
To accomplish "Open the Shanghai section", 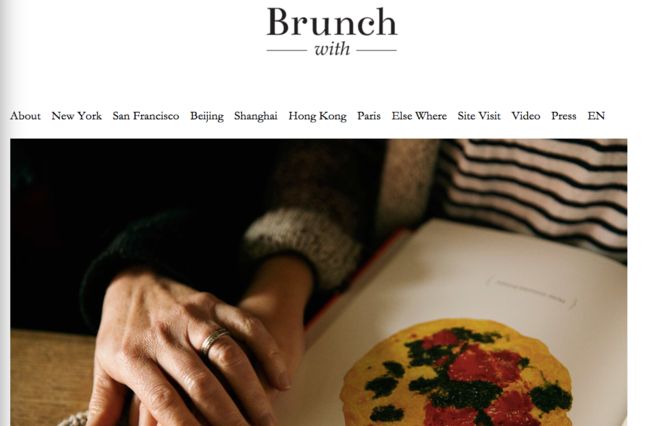I will pos(256,116).
